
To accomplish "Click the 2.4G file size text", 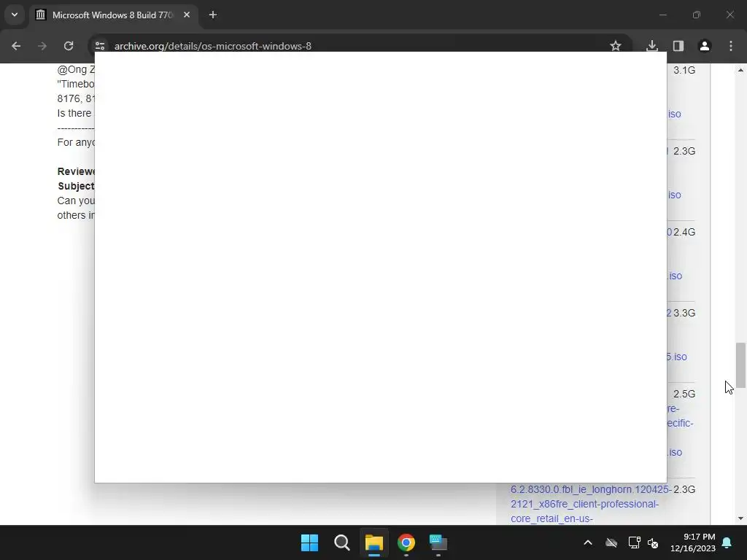I will pyautogui.click(x=684, y=232).
